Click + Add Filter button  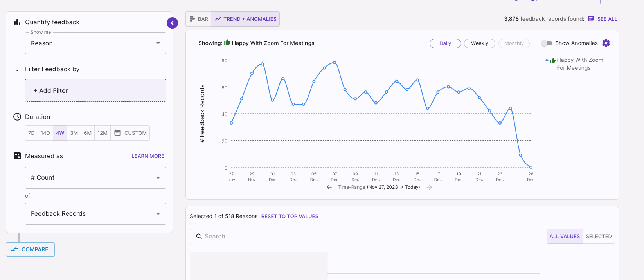pos(95,90)
